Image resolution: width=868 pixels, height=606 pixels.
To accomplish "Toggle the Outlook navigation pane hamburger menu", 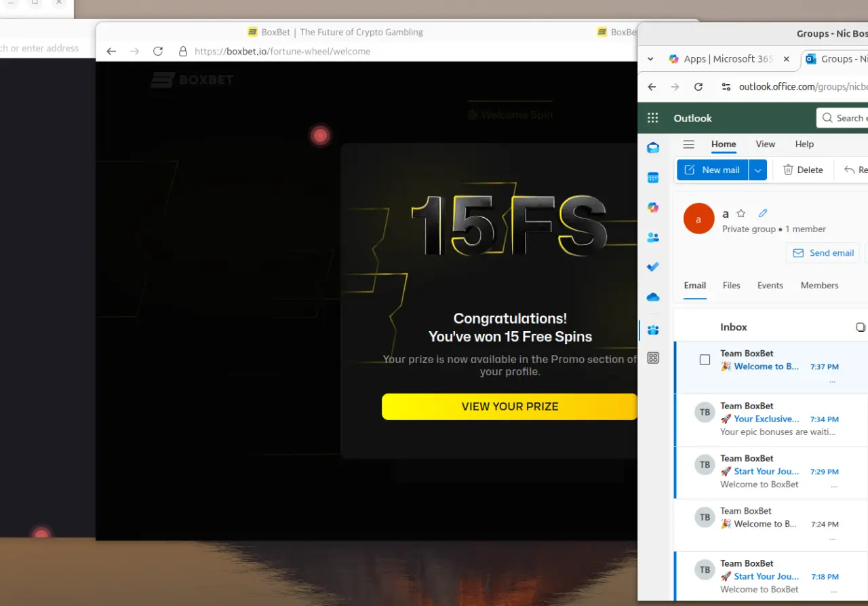I will tap(688, 144).
